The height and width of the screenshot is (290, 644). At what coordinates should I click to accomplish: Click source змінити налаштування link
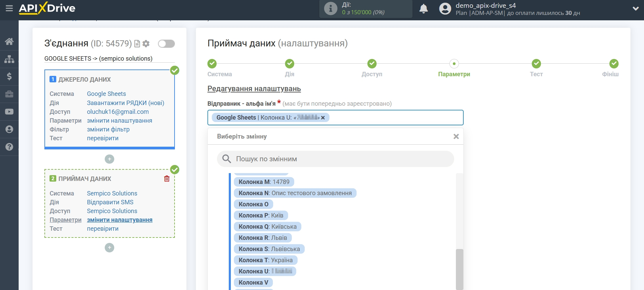tap(120, 121)
